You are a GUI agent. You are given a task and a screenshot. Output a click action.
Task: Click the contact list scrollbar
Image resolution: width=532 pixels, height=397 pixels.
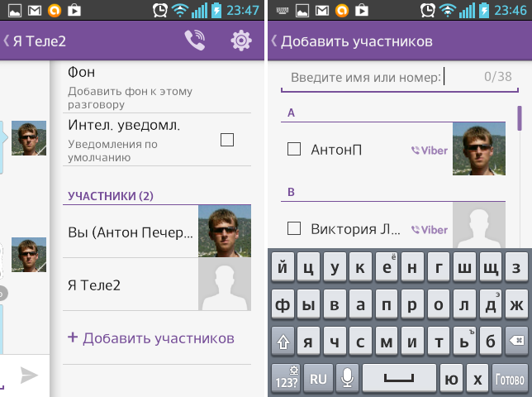pos(520,117)
